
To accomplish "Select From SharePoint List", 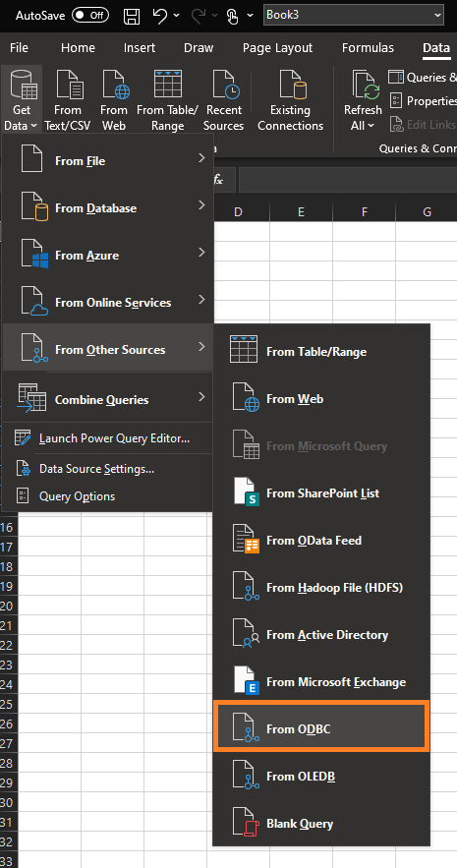I will pyautogui.click(x=321, y=492).
